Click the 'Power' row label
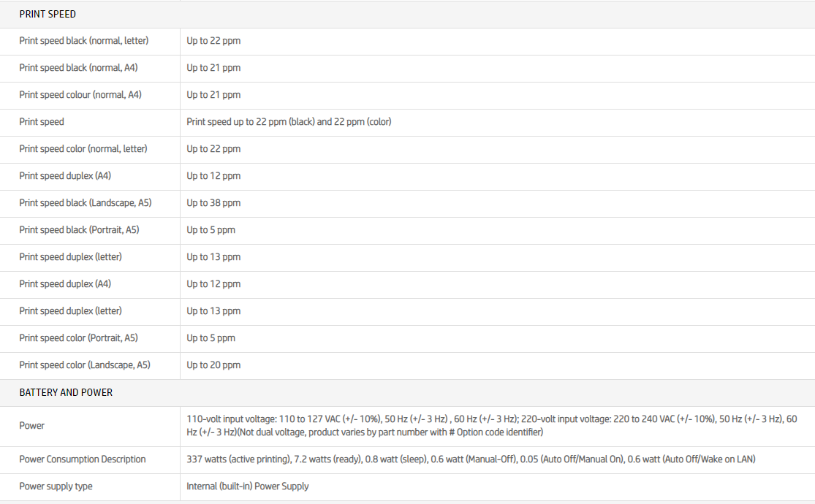Screen dimensions: 815x504 coord(32,426)
